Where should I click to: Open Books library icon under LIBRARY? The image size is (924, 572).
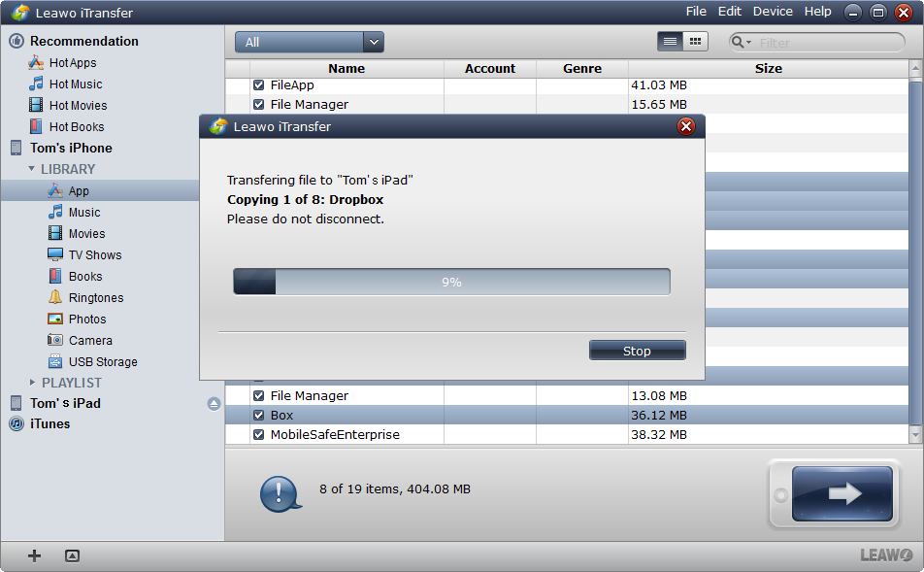tap(55, 276)
